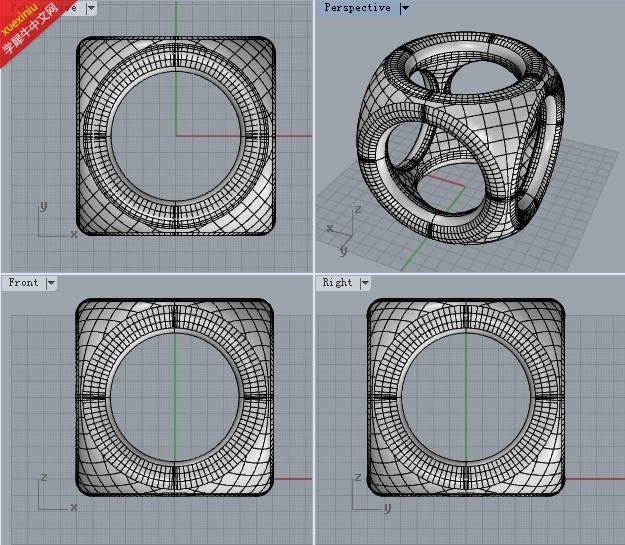The width and height of the screenshot is (625, 545).
Task: Open the Perspective viewport dropdown arrow
Action: point(405,8)
